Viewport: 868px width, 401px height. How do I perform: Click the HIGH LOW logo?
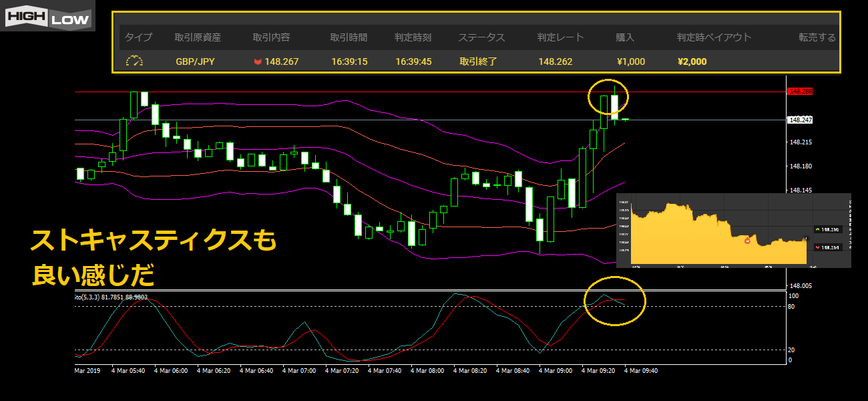click(47, 15)
